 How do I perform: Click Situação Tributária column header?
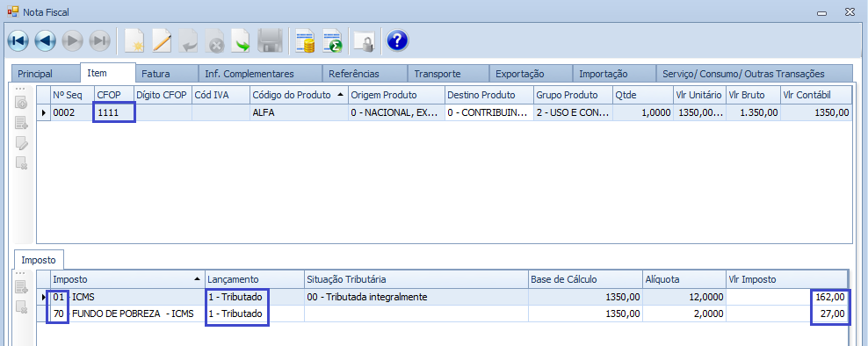tap(416, 279)
